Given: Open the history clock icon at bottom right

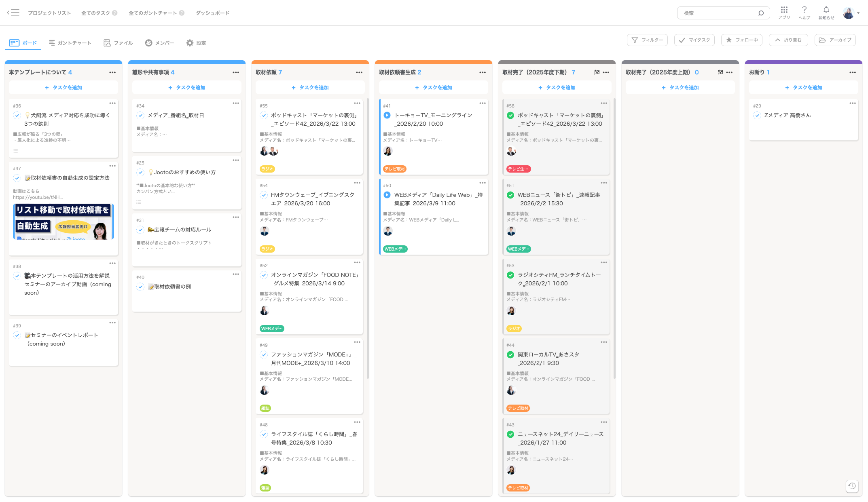Looking at the screenshot, I should [x=852, y=486].
